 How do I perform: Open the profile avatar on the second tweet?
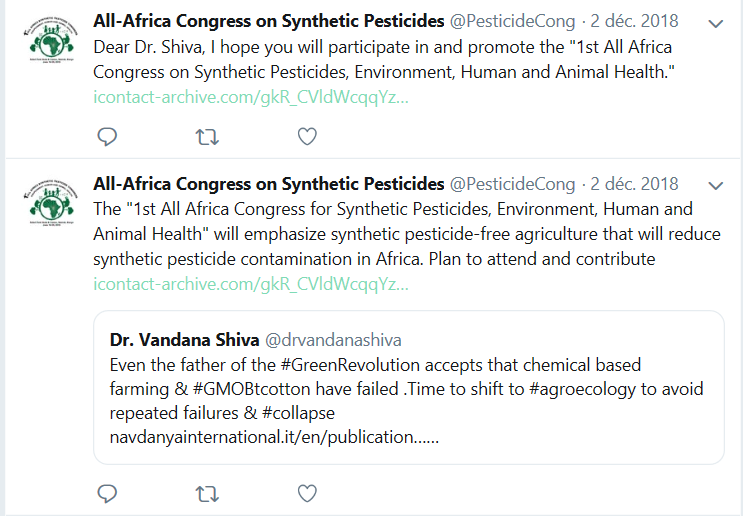[51, 203]
